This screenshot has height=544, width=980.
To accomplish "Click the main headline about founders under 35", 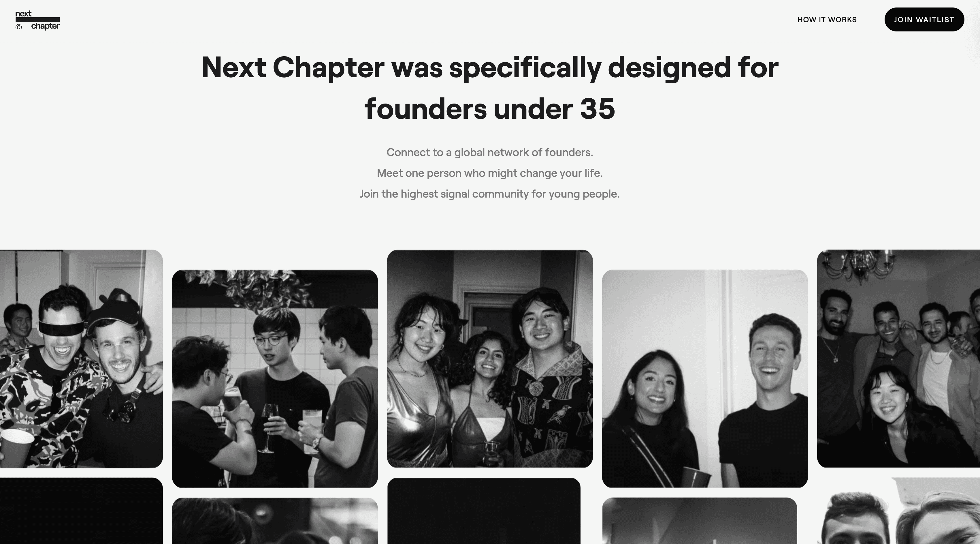I will [490, 88].
